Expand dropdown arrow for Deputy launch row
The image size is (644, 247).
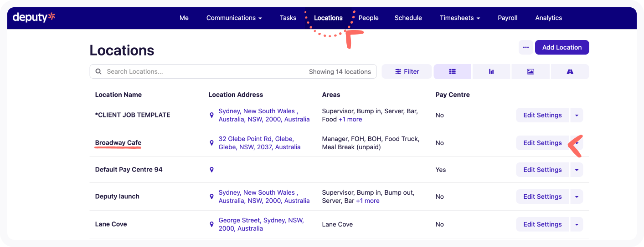577,197
